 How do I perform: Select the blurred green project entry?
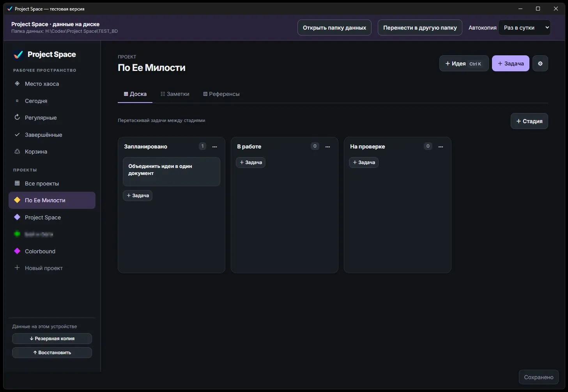pyautogui.click(x=52, y=234)
